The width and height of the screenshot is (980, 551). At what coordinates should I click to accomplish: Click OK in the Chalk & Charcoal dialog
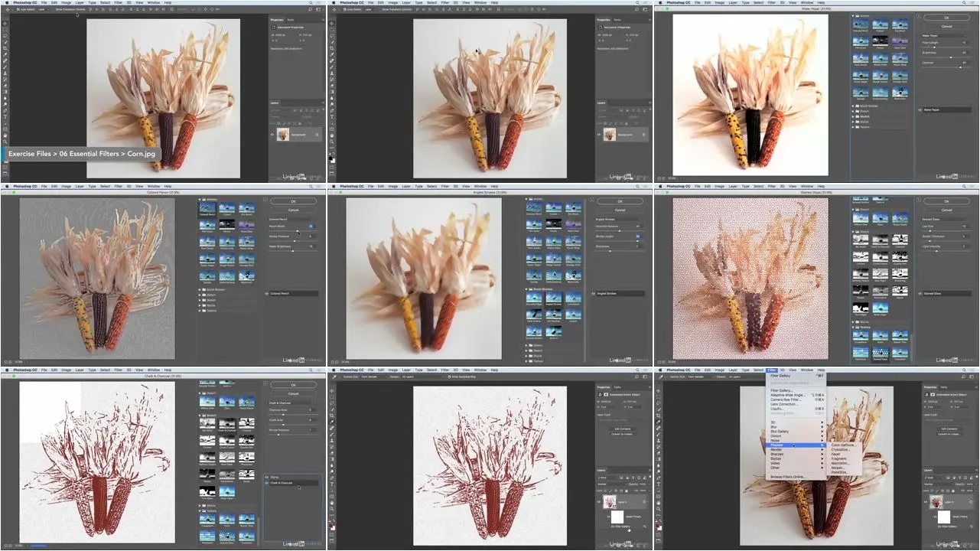[293, 385]
